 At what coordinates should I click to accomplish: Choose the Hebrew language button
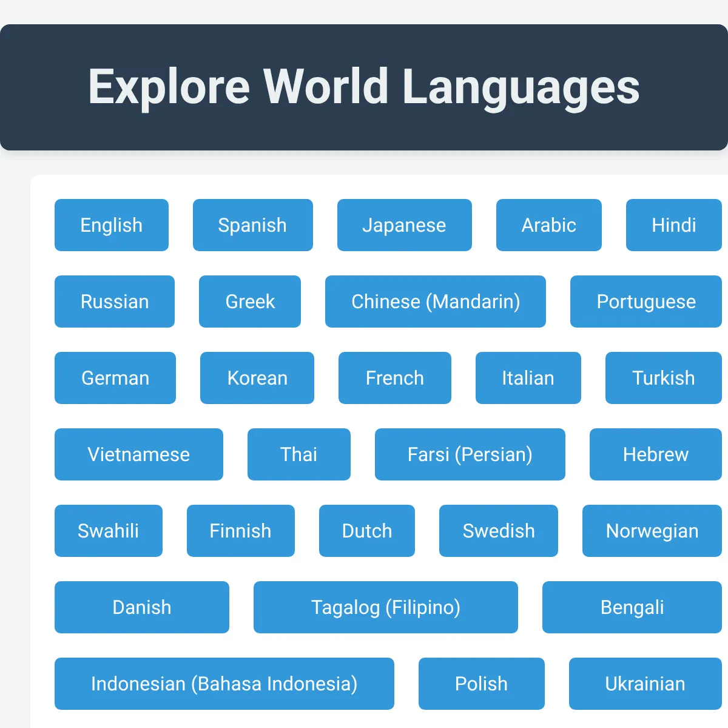pyautogui.click(x=656, y=454)
